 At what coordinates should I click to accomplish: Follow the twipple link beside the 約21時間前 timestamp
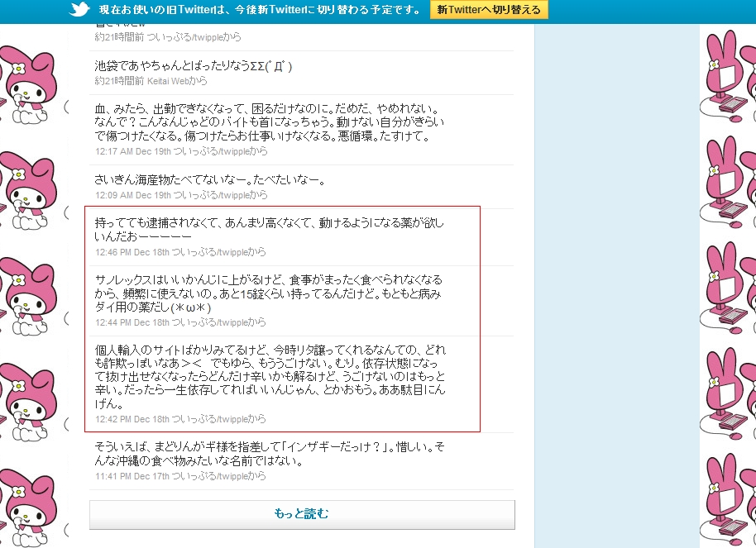click(x=184, y=37)
